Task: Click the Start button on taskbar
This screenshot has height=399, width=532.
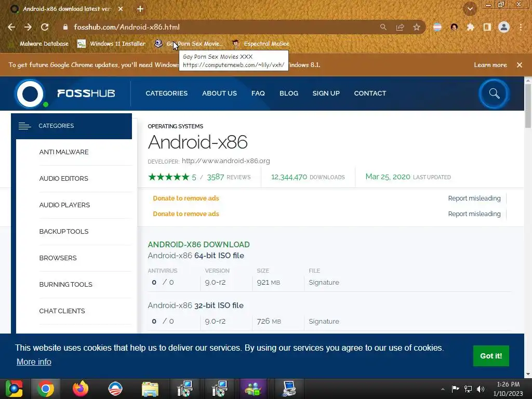Action: coord(14,389)
